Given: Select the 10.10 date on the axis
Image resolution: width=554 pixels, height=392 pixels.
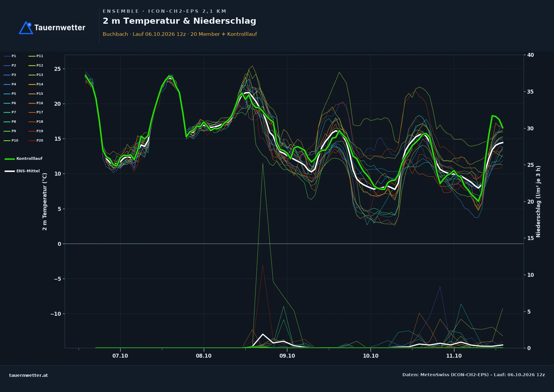Looking at the screenshot, I should 371,356.
